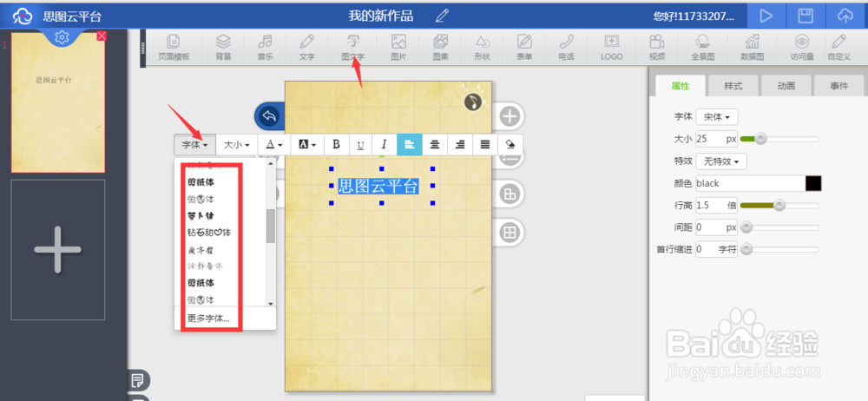Align text right
This screenshot has width=868, height=401.
point(460,145)
